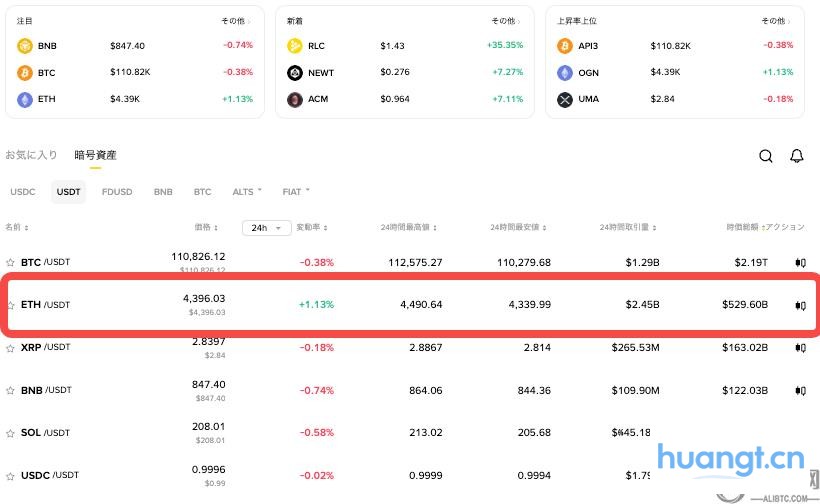Toggle the ETH/USDT favorite star
This screenshot has height=504, width=820.
tap(10, 305)
